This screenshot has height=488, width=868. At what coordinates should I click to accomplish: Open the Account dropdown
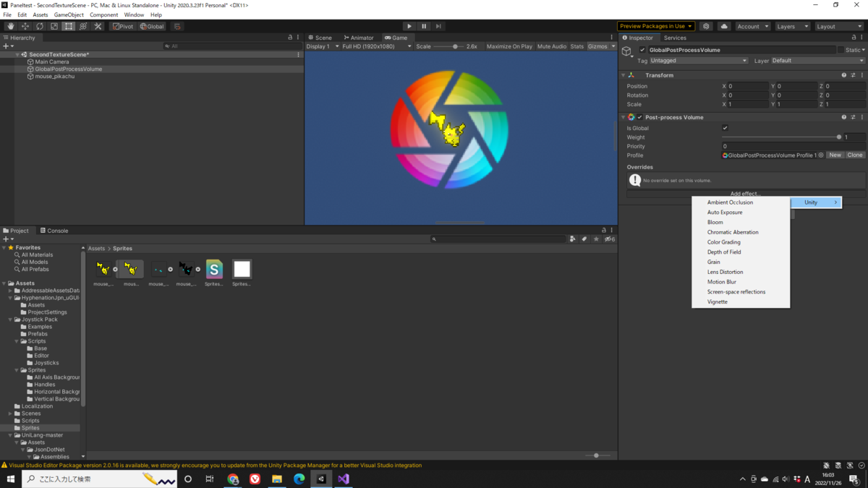pos(752,26)
